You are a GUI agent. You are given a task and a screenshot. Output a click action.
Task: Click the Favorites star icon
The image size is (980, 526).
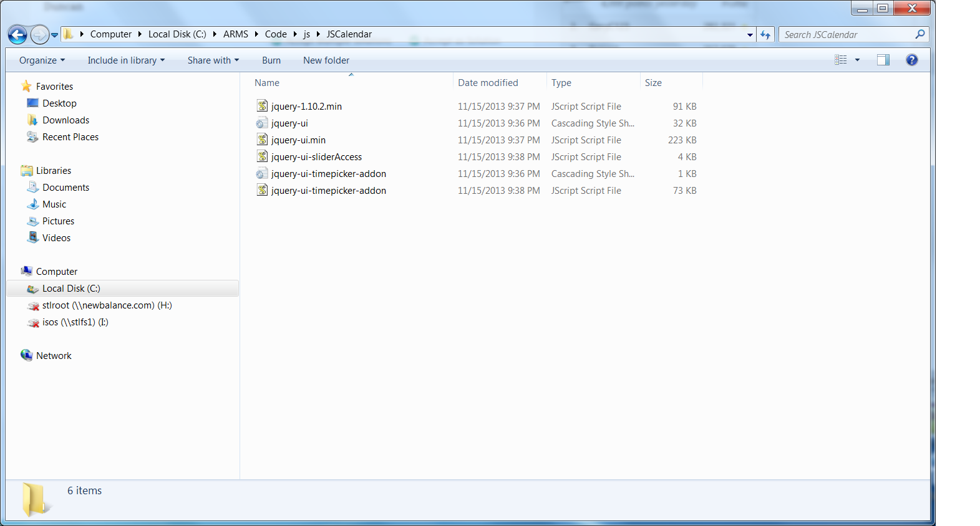pyautogui.click(x=26, y=86)
